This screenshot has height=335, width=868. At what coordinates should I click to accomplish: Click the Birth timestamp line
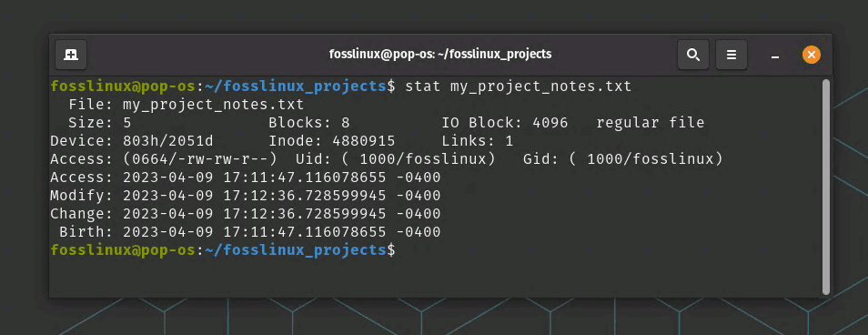pos(249,232)
